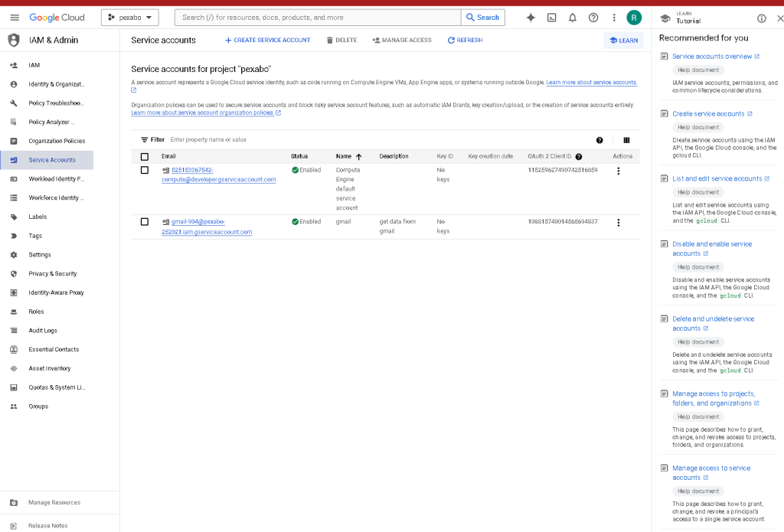Open Organization Policies in sidebar
The height and width of the screenshot is (532, 784).
tap(57, 141)
